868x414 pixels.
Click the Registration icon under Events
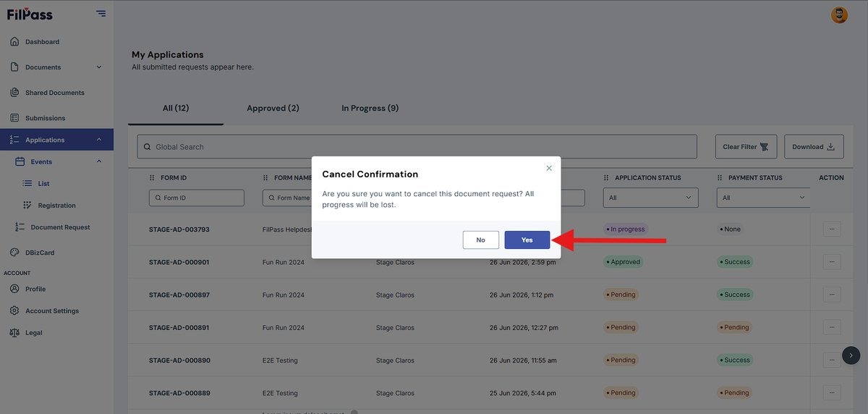[x=27, y=206]
